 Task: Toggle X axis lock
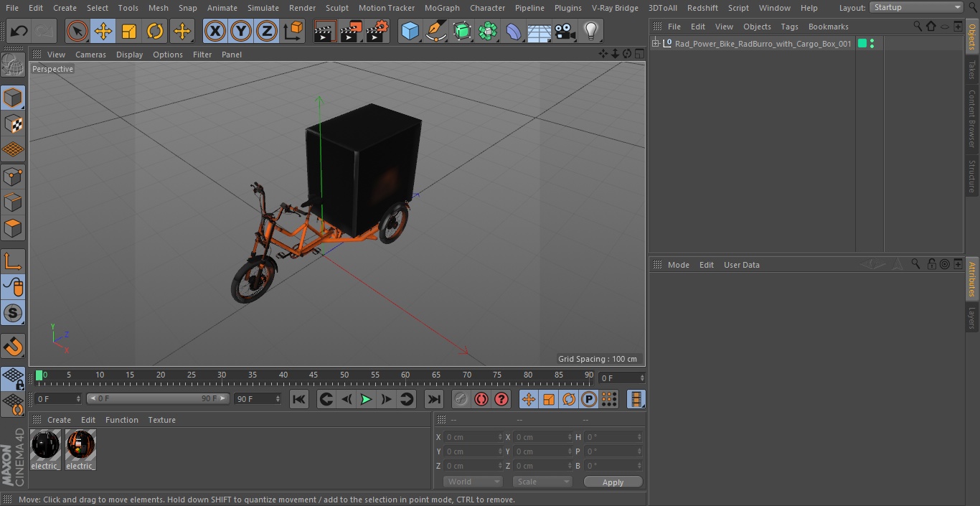tap(215, 32)
